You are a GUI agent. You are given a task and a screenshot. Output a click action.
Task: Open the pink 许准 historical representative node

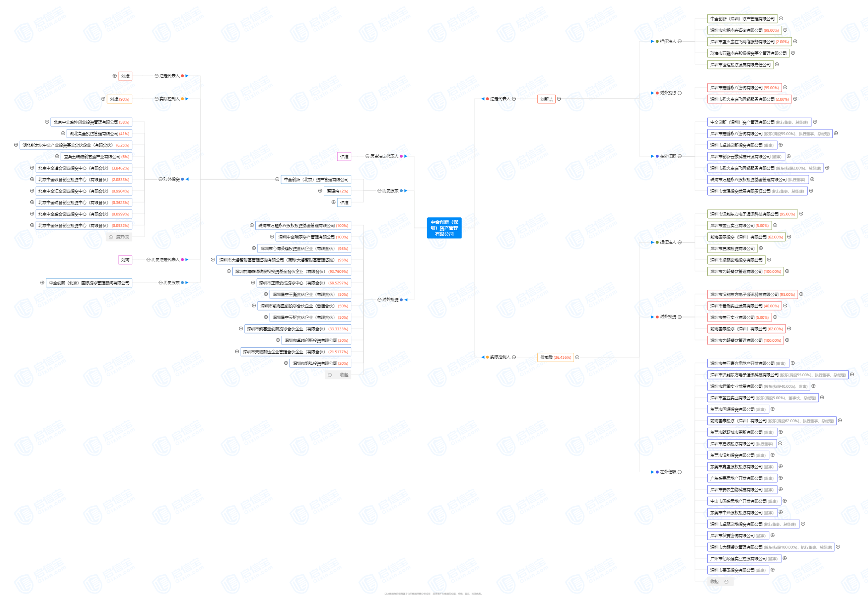[x=344, y=156]
